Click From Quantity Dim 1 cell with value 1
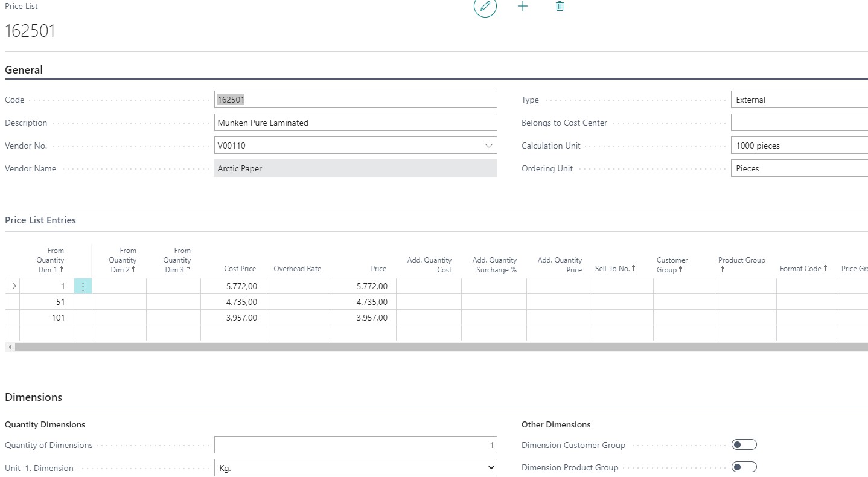This screenshot has width=868, height=477. click(46, 286)
